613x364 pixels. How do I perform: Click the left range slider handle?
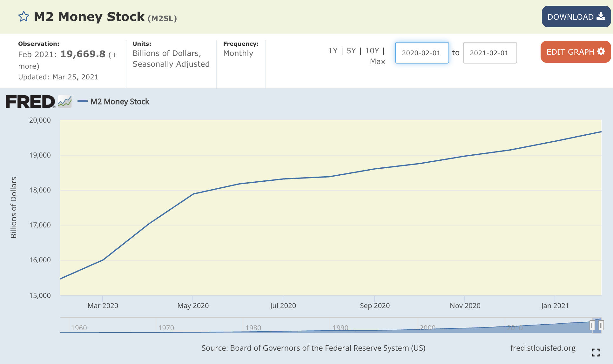click(592, 325)
